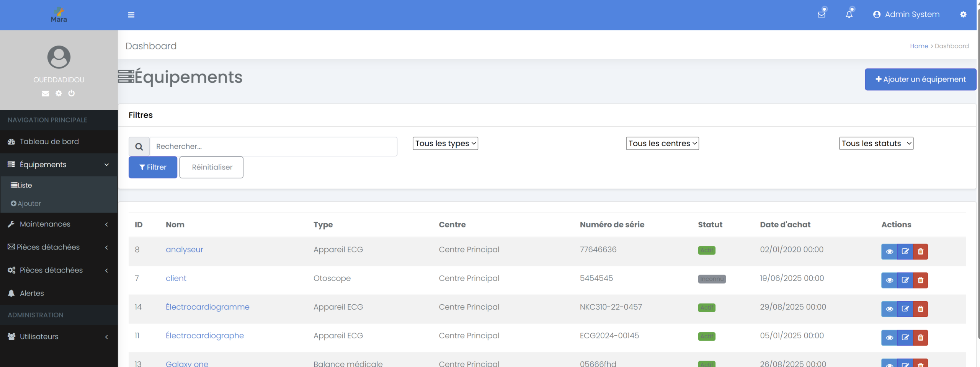Edit the client equipment row
980x367 pixels.
[905, 280]
